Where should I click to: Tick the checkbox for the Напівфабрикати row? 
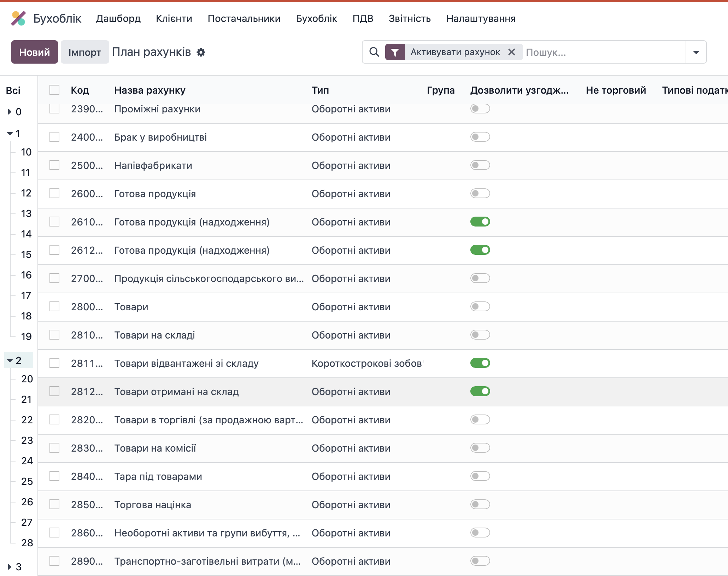point(54,165)
